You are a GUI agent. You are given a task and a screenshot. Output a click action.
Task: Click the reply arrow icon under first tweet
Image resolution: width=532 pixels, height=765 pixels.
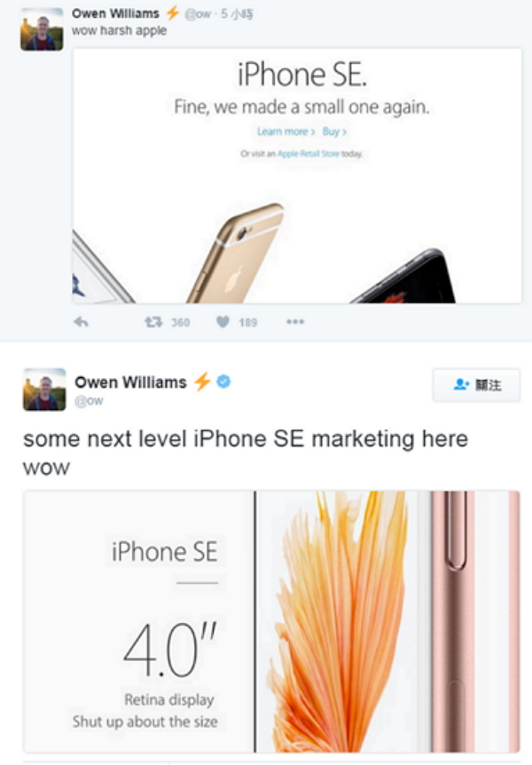click(81, 322)
